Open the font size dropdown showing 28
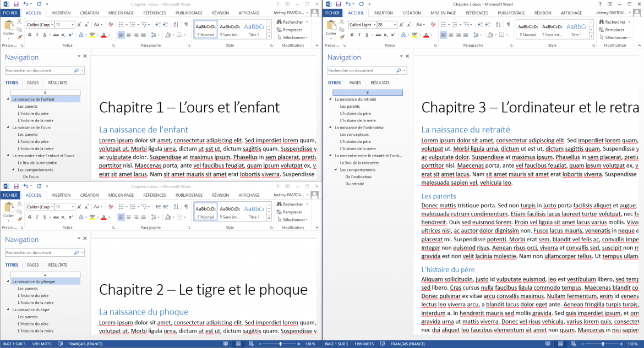The height and width of the screenshot is (348, 644). point(395,24)
